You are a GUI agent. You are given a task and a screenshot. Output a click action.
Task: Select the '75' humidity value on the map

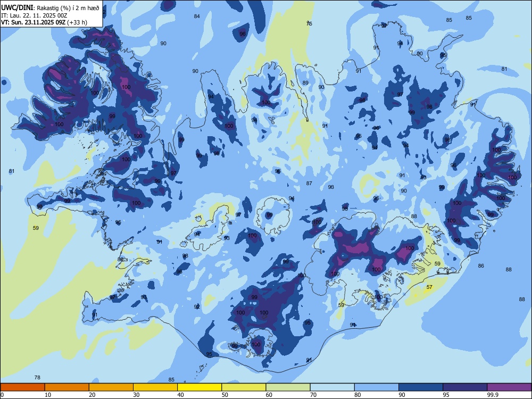[x=309, y=23]
